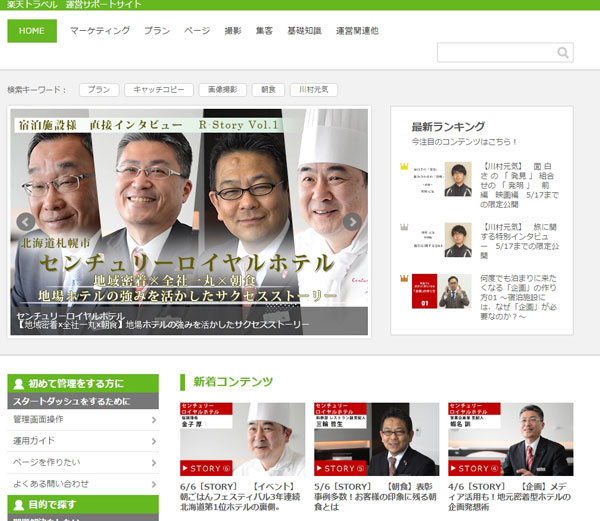Image resolution: width=600 pixels, height=521 pixels.
Task: Open ranking article 何度でも泊まりに来たくなる「企画」
Action: click(x=518, y=297)
